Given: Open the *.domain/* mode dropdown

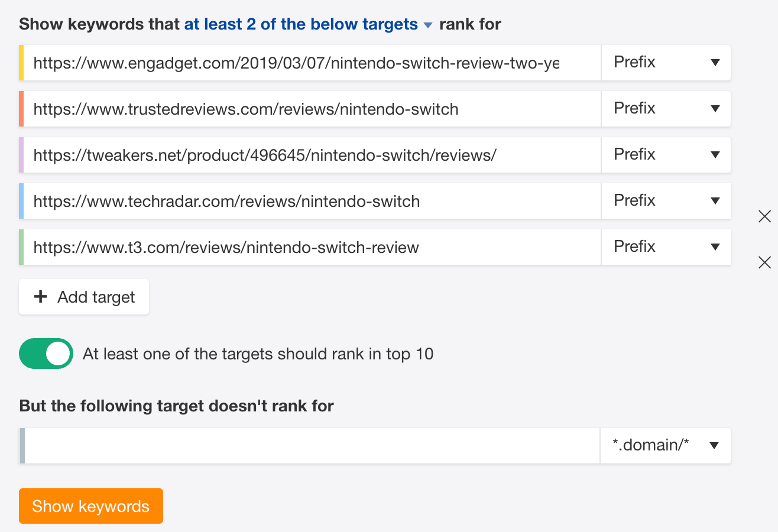Looking at the screenshot, I should (x=666, y=445).
